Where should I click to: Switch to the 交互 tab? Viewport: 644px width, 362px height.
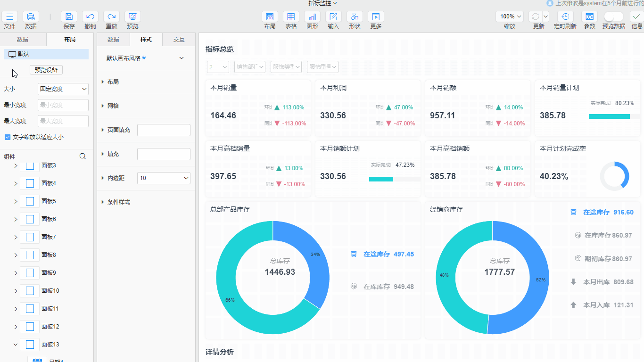(179, 40)
